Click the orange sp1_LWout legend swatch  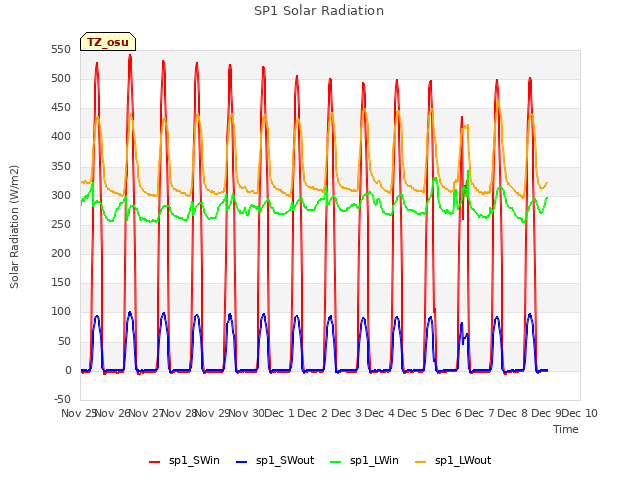tap(420, 461)
